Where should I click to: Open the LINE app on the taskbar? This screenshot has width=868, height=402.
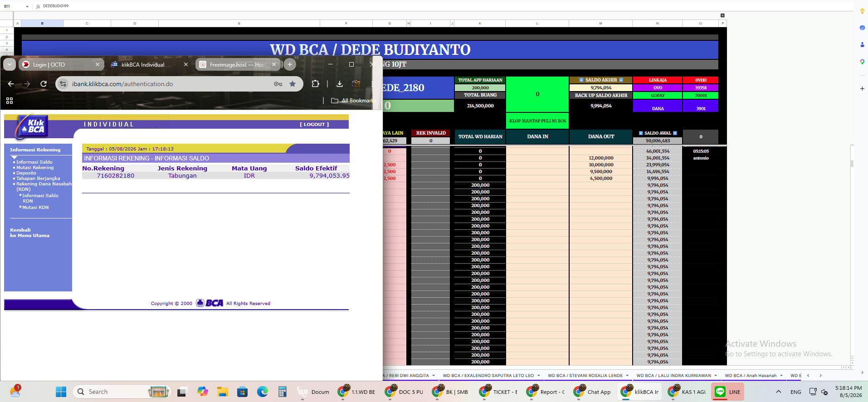(x=728, y=392)
